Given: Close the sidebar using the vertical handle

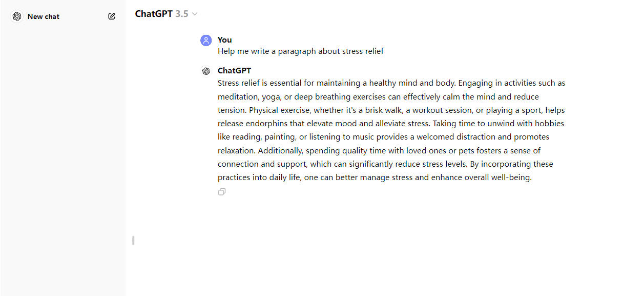Looking at the screenshot, I should click(x=133, y=240).
